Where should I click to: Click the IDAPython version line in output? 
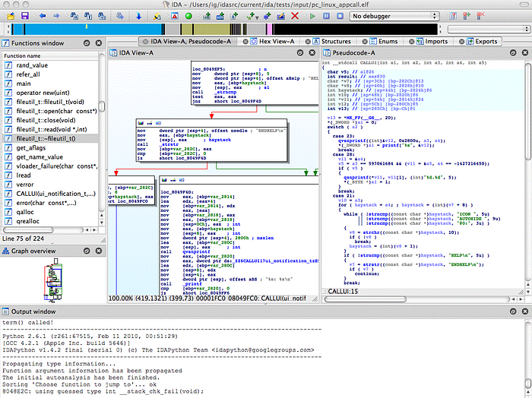(158, 350)
